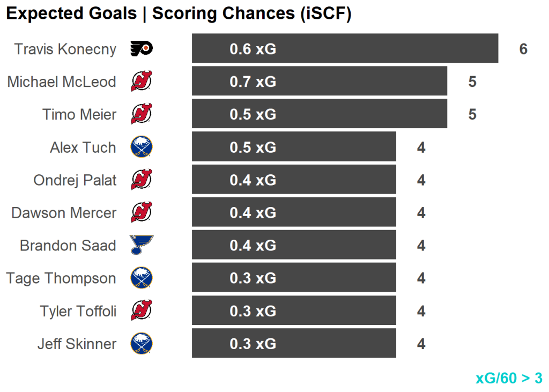
Task: Click the Expected Goals chart title
Action: [x=179, y=14]
